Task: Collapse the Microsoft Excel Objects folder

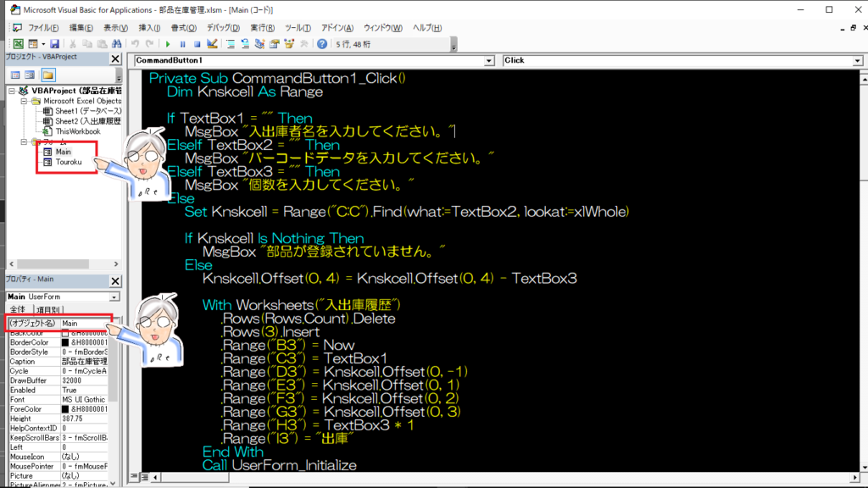Action: [x=25, y=101]
